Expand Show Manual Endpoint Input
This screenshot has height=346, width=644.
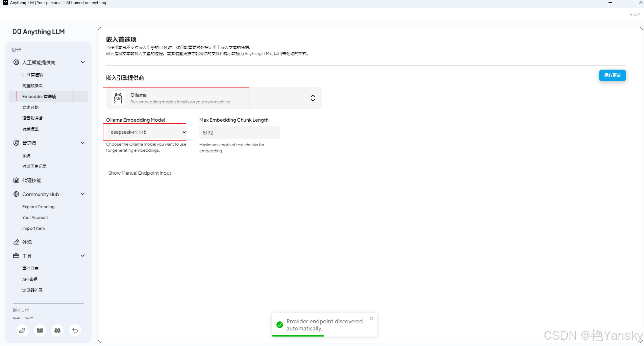[142, 173]
